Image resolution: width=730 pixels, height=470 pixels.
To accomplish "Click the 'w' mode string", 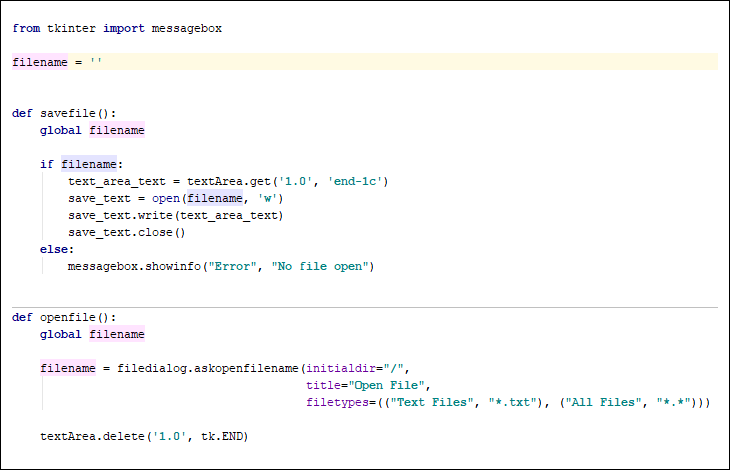I will [267, 198].
